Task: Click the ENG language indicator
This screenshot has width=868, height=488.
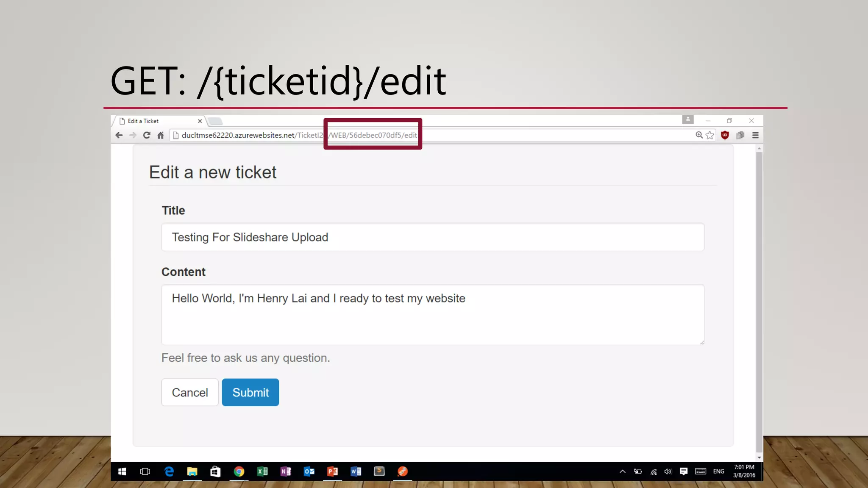Action: [x=719, y=471]
